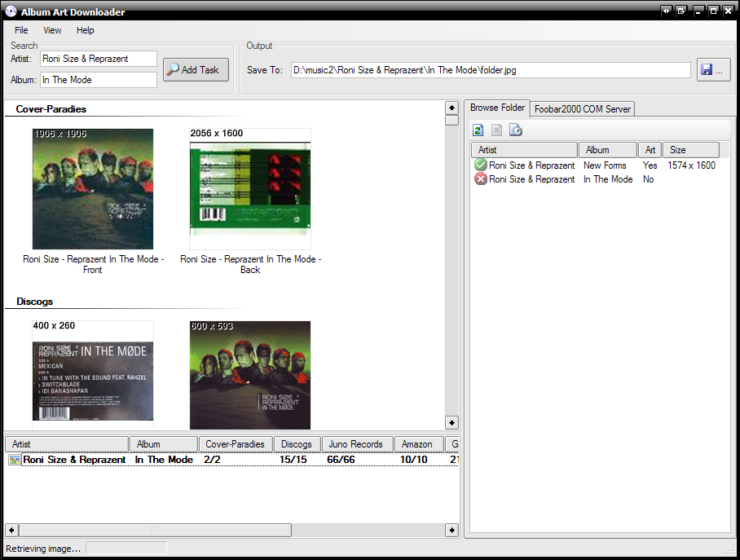
Task: Click the title bar swap arrows button
Action: (x=666, y=11)
